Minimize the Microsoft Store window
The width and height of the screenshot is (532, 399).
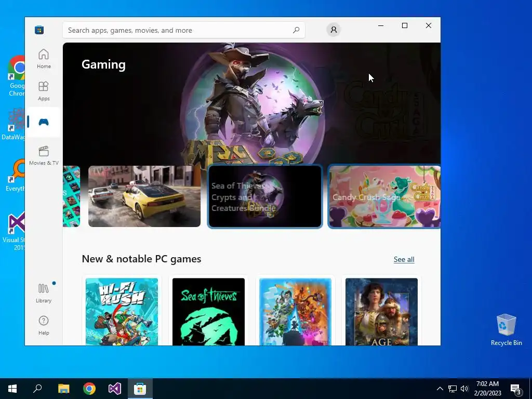click(x=381, y=26)
